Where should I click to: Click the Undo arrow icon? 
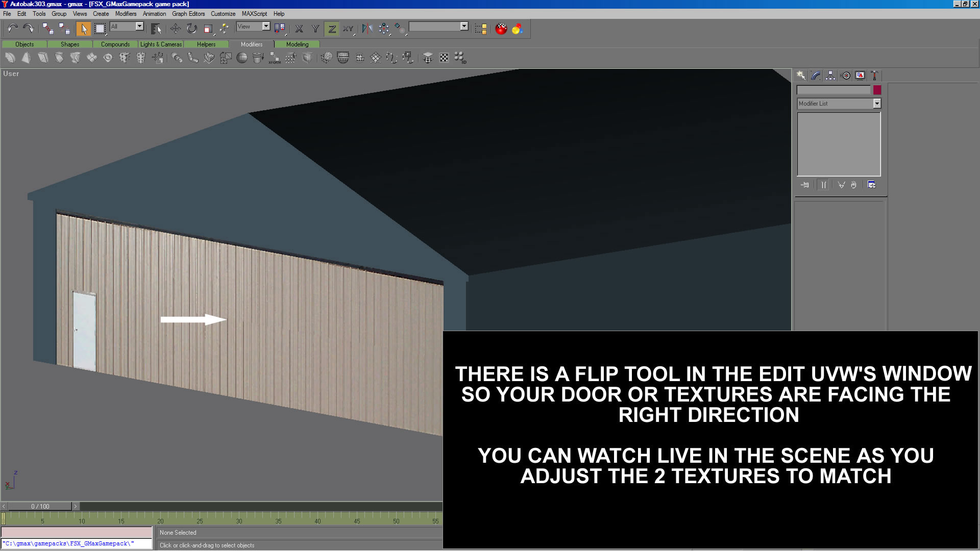12,29
